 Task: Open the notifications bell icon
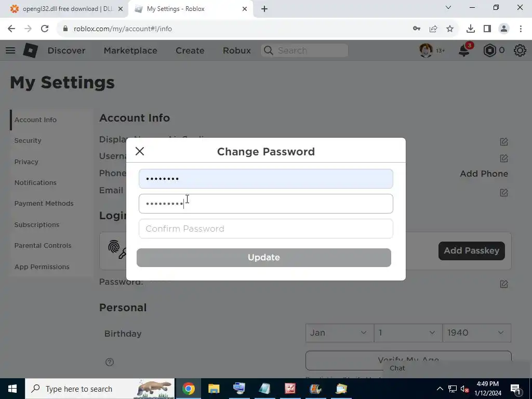(x=464, y=51)
